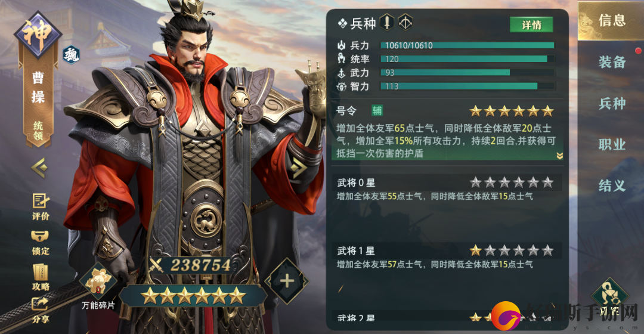Select the bow troop type icon
Screen dimensions: 644x334
click(x=405, y=22)
